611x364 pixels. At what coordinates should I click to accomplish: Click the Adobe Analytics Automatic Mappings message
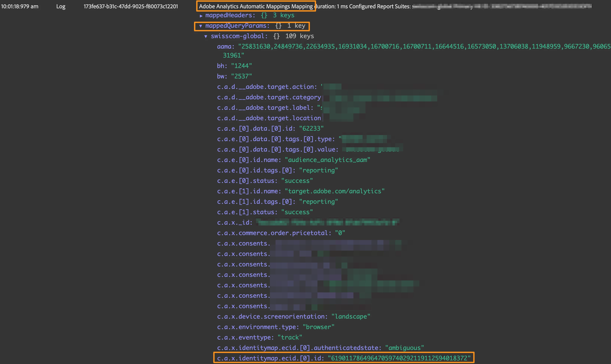(256, 6)
